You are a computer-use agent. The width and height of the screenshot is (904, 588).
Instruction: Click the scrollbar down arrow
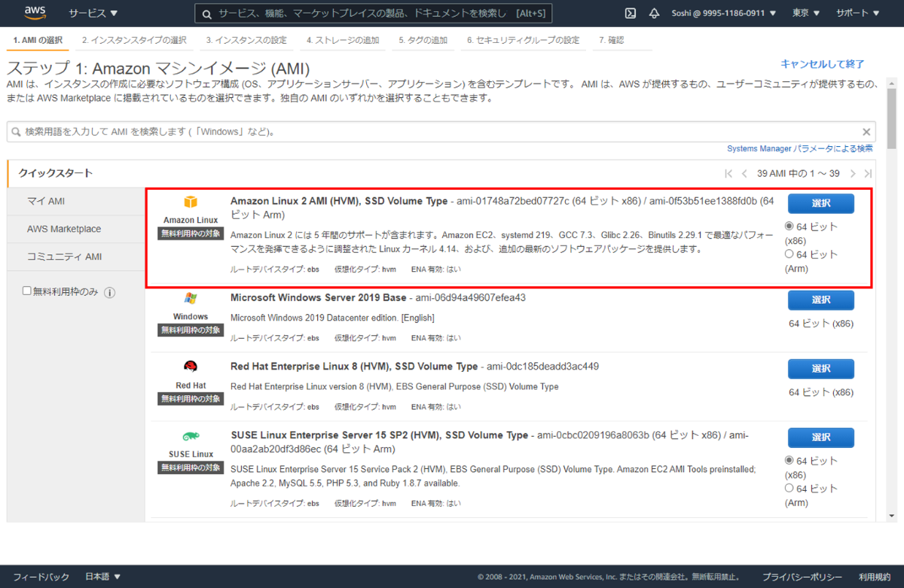click(x=892, y=516)
